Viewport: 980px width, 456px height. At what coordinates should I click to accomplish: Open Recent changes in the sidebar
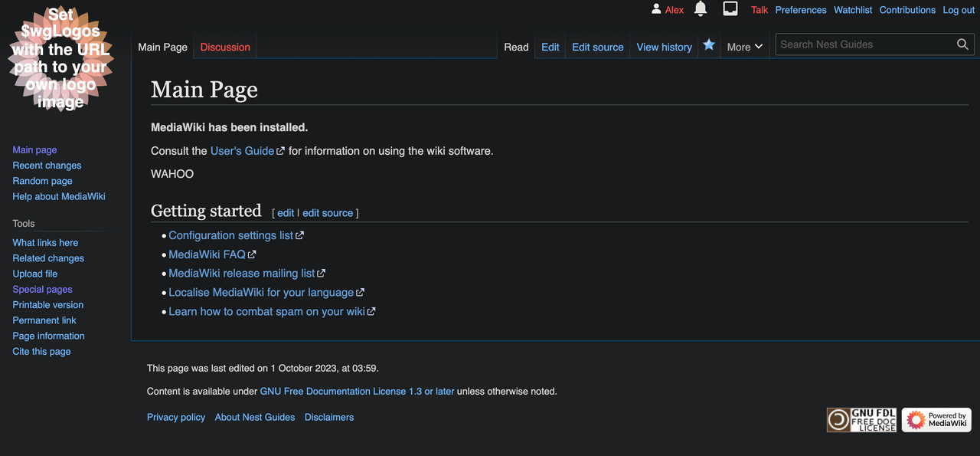click(x=47, y=166)
